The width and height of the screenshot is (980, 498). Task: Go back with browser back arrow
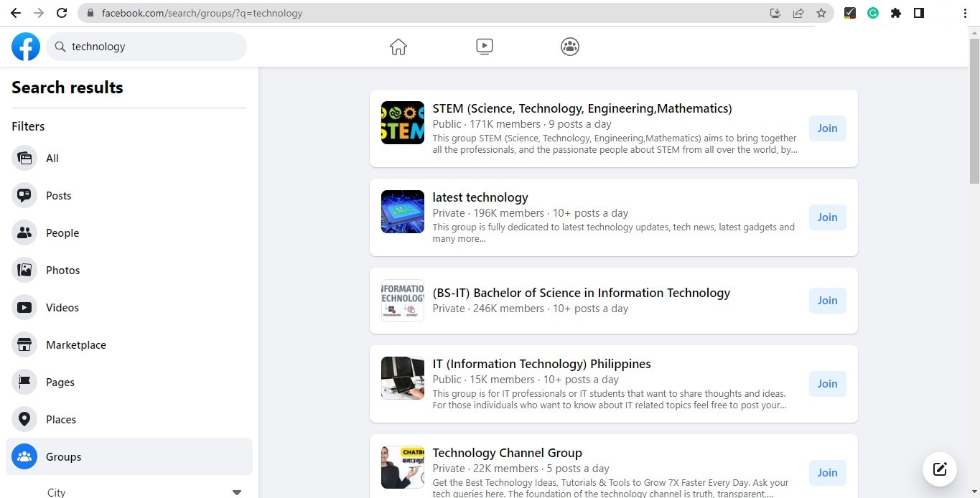click(15, 13)
